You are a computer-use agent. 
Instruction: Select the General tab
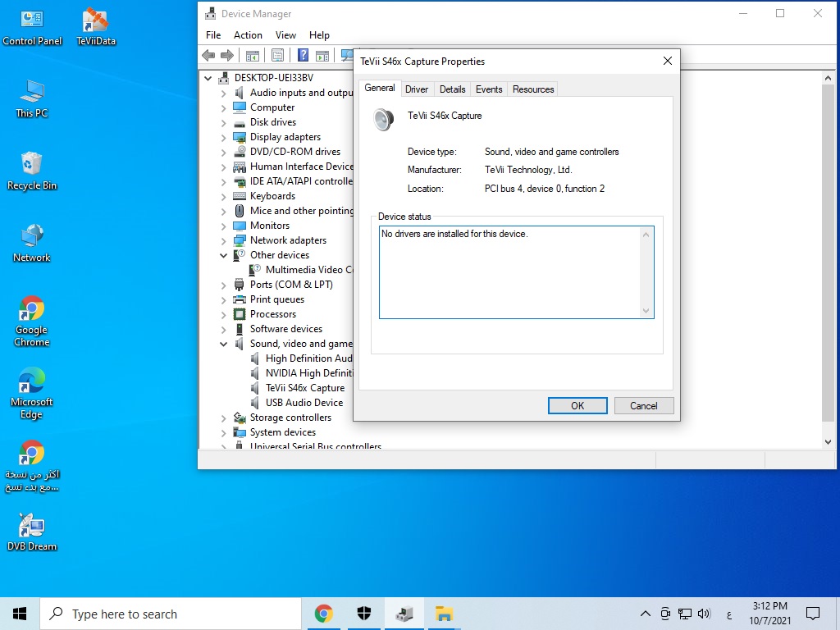(380, 88)
